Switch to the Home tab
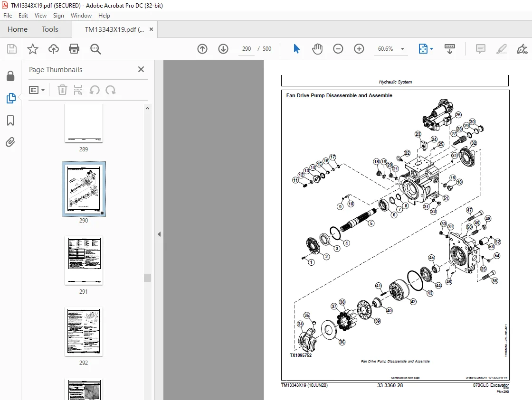 pyautogui.click(x=18, y=29)
